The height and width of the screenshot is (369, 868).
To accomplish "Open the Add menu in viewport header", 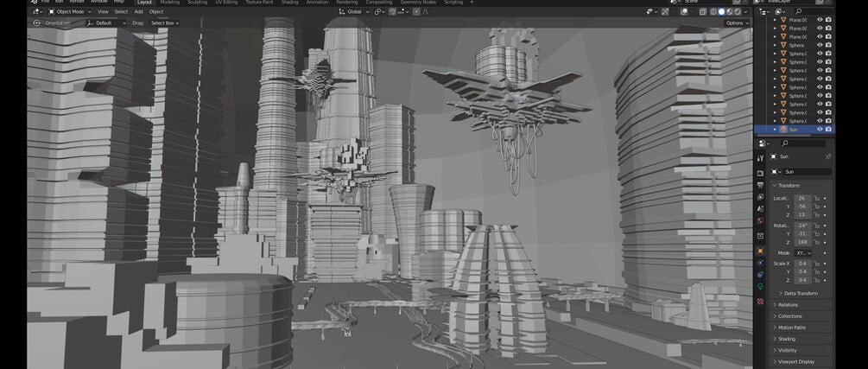I will [x=138, y=11].
